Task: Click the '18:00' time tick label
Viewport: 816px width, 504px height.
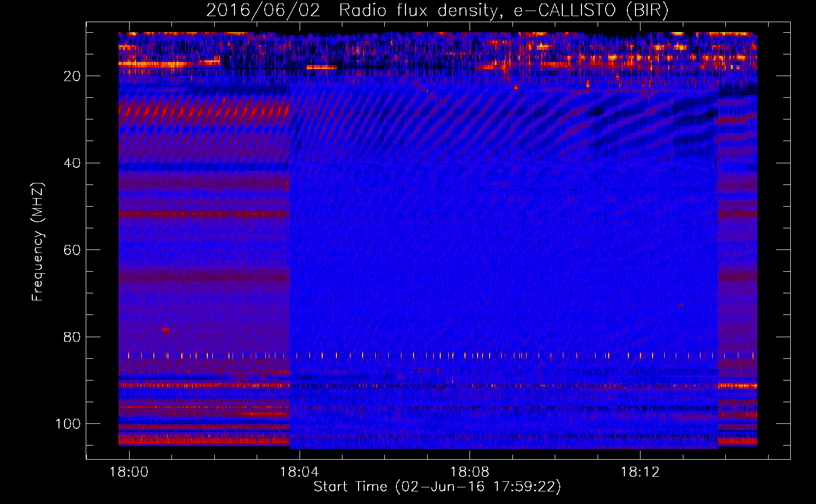Action: tap(129, 472)
